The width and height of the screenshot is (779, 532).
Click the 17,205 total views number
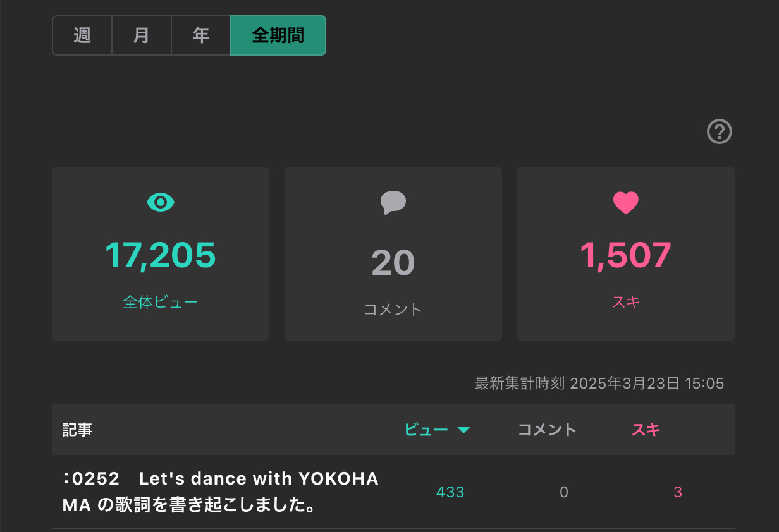(161, 255)
